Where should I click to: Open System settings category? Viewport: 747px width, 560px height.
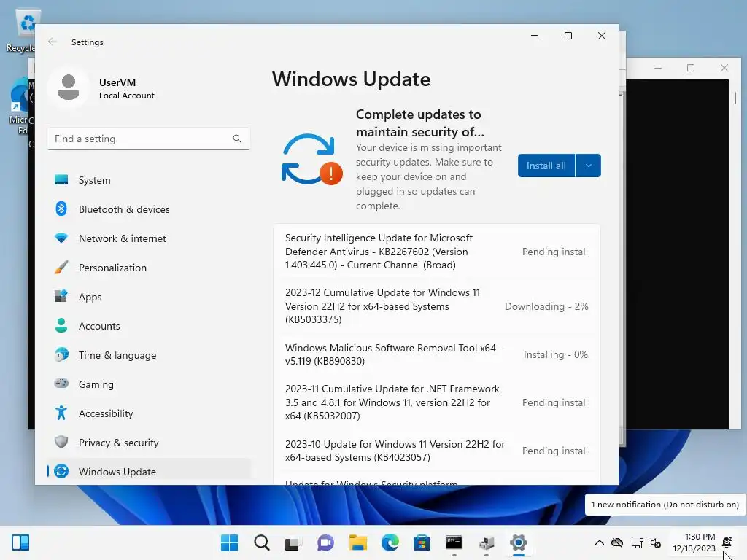pyautogui.click(x=149, y=180)
